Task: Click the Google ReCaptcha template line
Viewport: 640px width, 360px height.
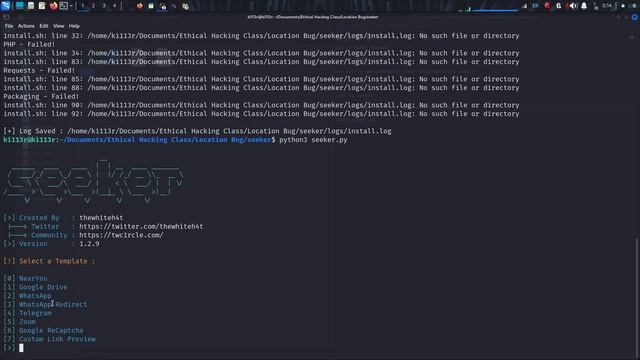Action: pyautogui.click(x=43, y=330)
